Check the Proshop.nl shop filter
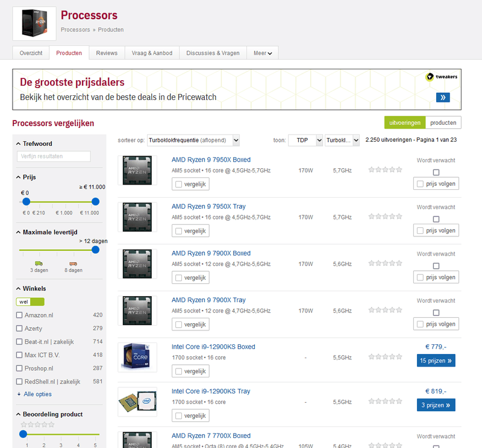The width and height of the screenshot is (482, 448). pos(19,368)
